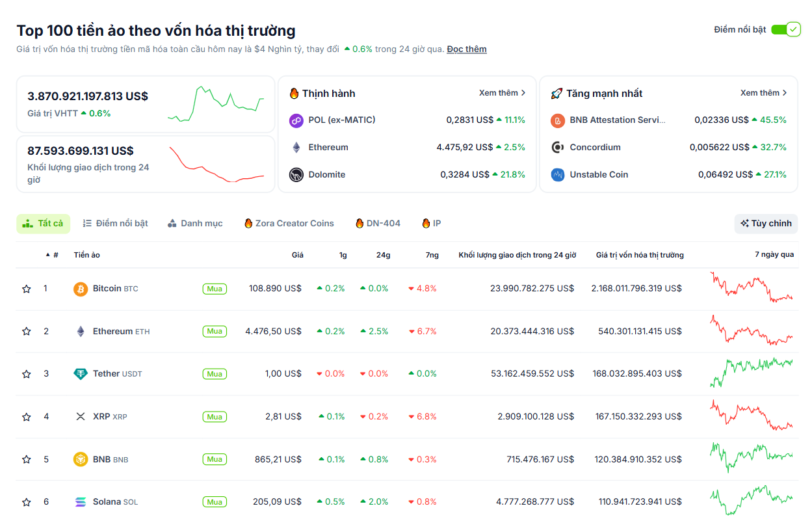Click the Bitcoin BTC coin icon
The width and height of the screenshot is (812, 517).
click(79, 288)
